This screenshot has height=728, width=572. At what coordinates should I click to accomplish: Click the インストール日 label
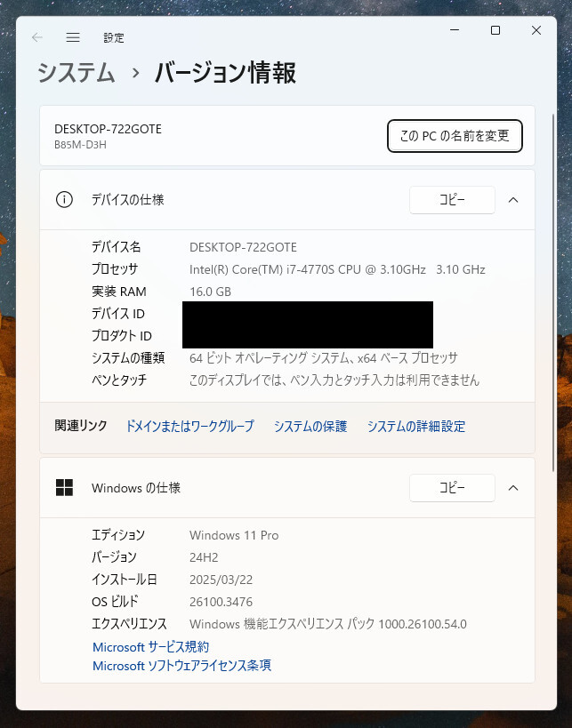coord(124,580)
